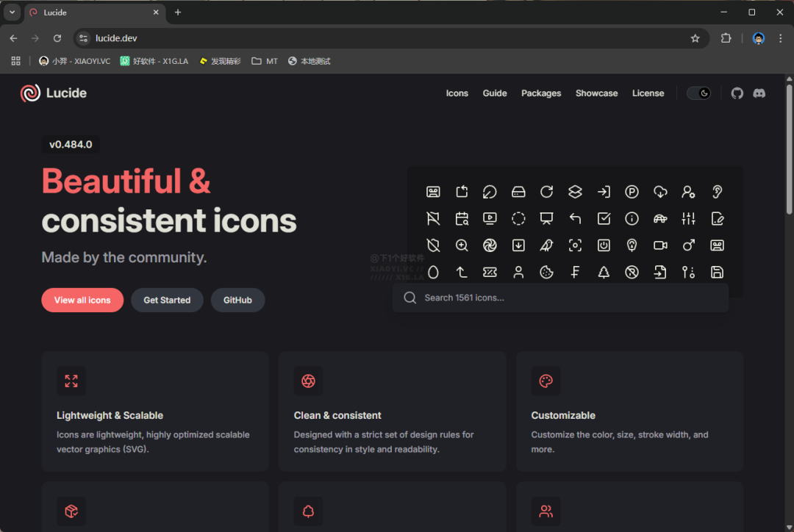Click the cookie icon in the grid
This screenshot has height=532, width=794.
(x=547, y=273)
